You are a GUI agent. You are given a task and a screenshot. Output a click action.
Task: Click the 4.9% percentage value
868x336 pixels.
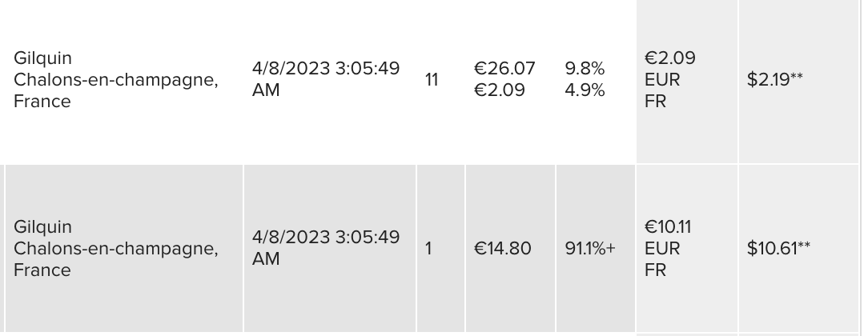(585, 90)
